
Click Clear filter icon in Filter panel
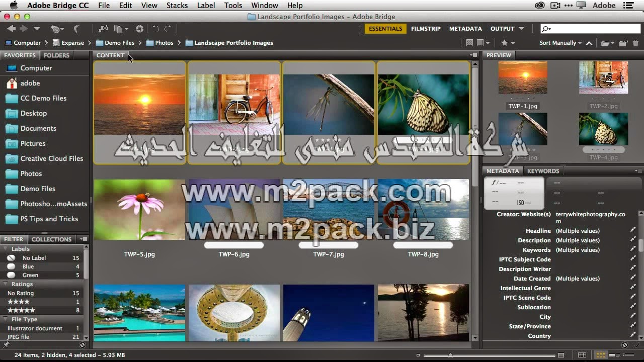pyautogui.click(x=83, y=345)
